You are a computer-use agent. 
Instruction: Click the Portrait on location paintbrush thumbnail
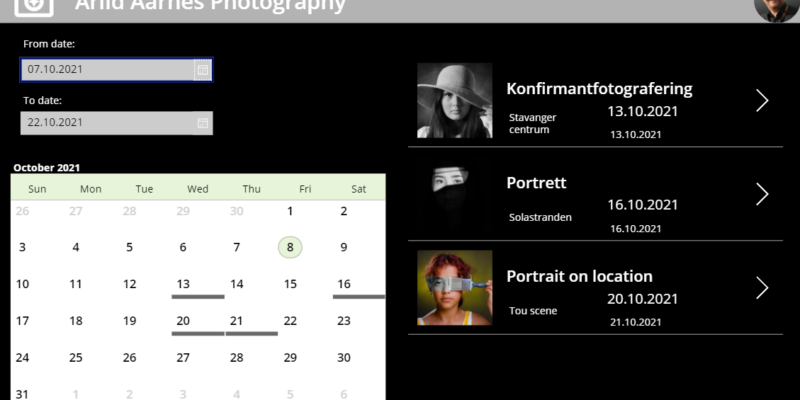pos(455,288)
